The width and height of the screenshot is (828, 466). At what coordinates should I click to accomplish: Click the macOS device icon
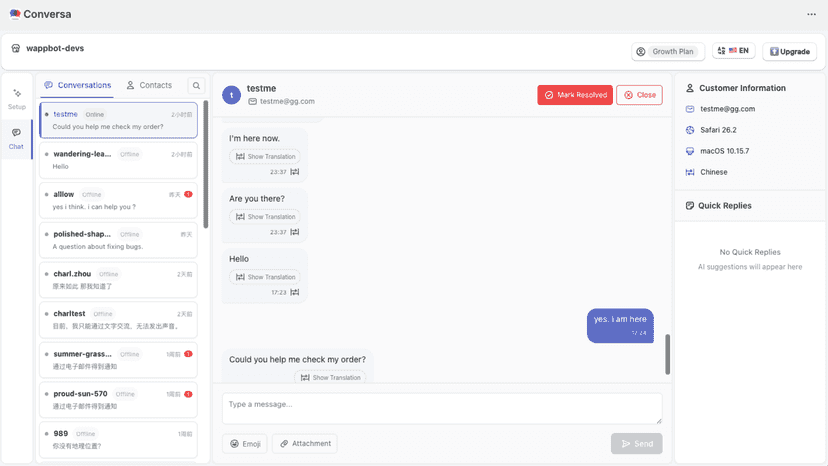tap(690, 151)
